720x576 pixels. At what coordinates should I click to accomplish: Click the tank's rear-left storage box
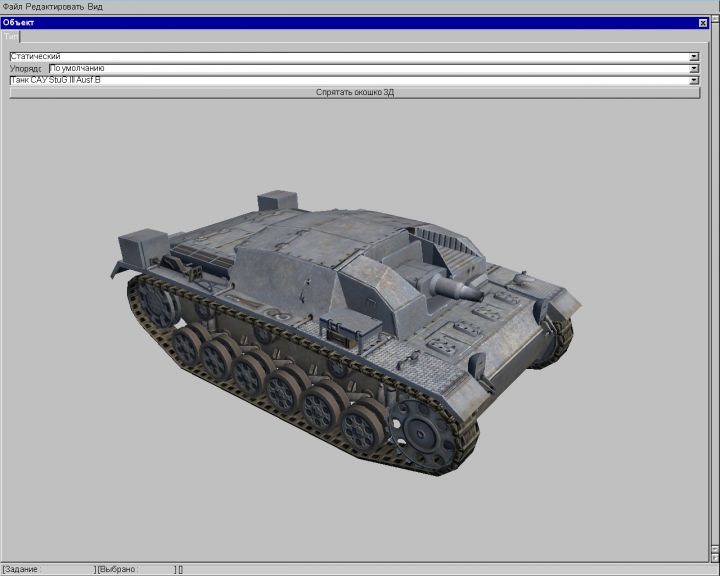[140, 247]
